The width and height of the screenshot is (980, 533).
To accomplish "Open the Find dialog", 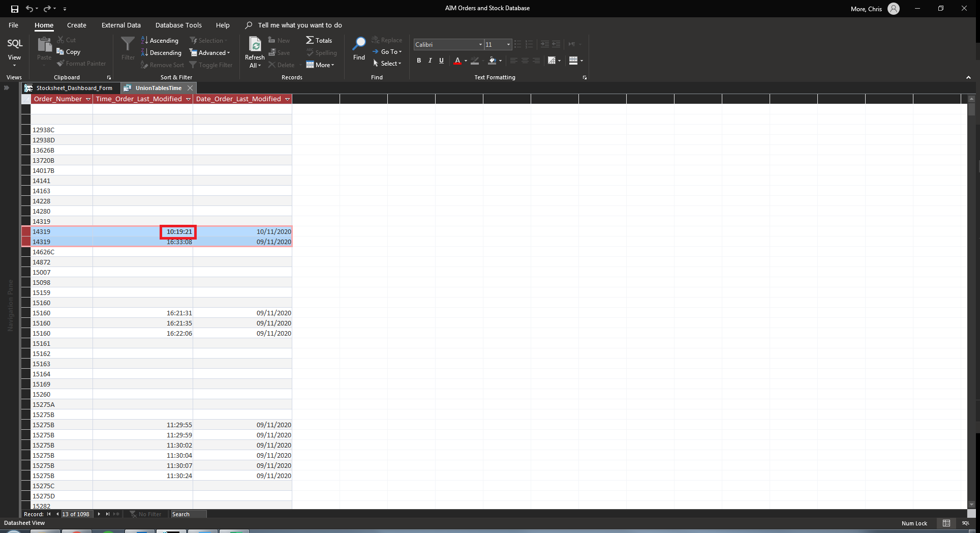I will click(359, 49).
